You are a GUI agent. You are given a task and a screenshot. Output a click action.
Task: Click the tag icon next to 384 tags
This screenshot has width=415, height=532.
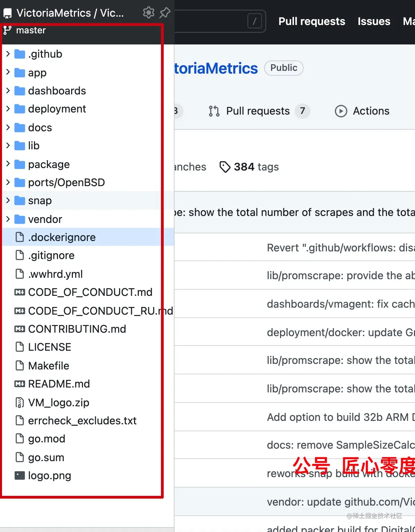click(x=225, y=167)
